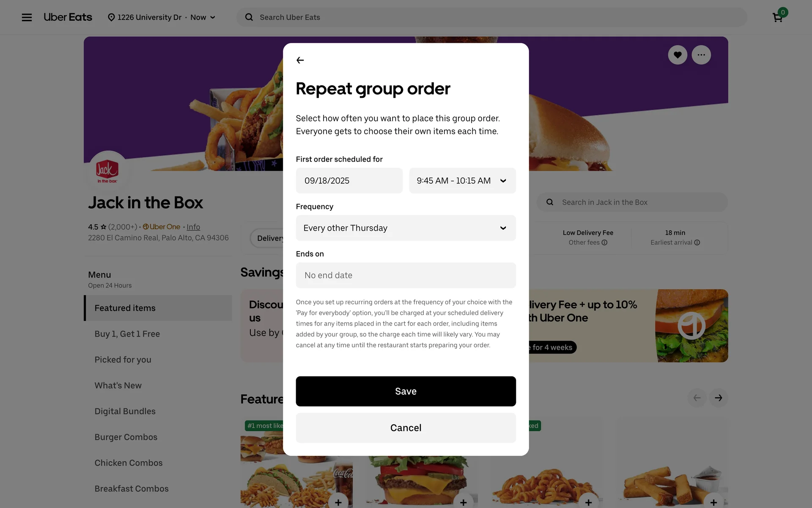Click the Ends on date field
The image size is (812, 508).
tap(406, 276)
